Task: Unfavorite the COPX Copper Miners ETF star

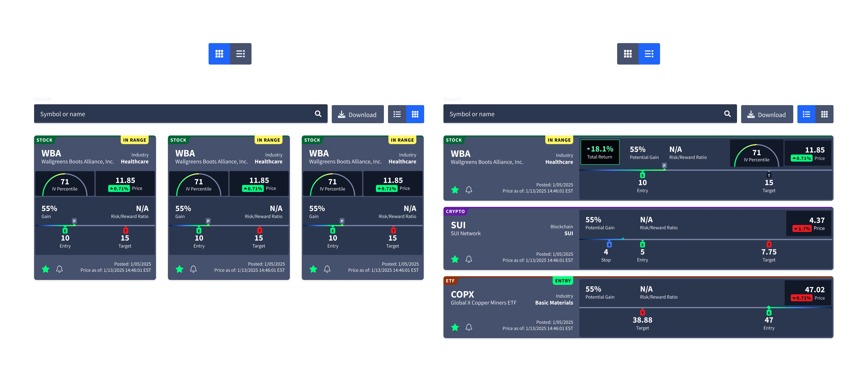Action: [x=455, y=327]
